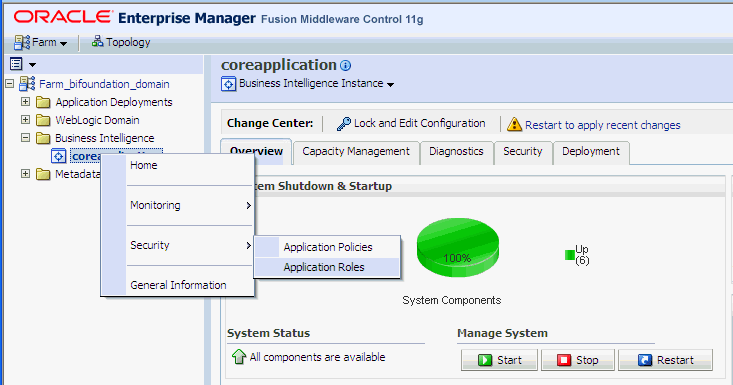This screenshot has height=385, width=733.
Task: Collapse the Business Intelligence folder
Action: coord(25,138)
